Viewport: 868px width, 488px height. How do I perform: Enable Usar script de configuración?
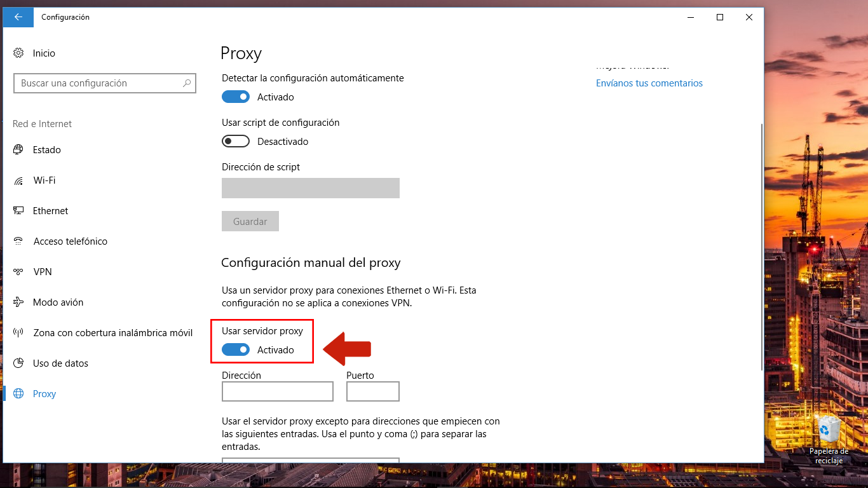pyautogui.click(x=236, y=141)
